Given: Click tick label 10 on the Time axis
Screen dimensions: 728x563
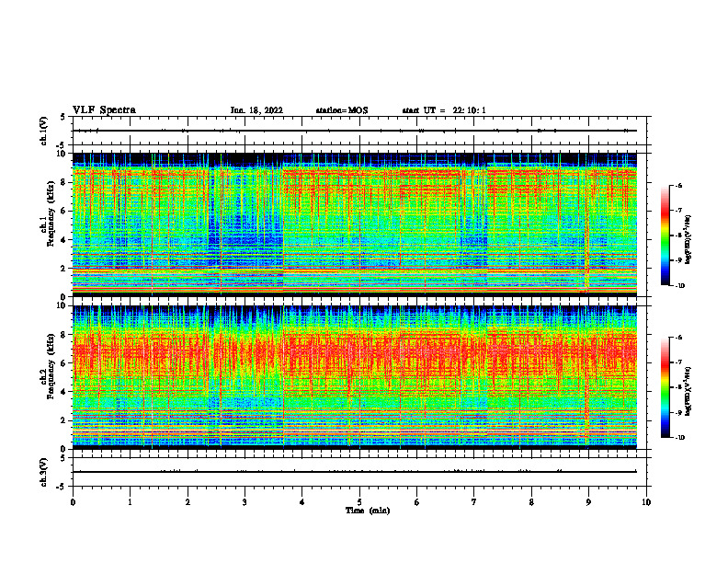Looking at the screenshot, I should click(x=646, y=502).
